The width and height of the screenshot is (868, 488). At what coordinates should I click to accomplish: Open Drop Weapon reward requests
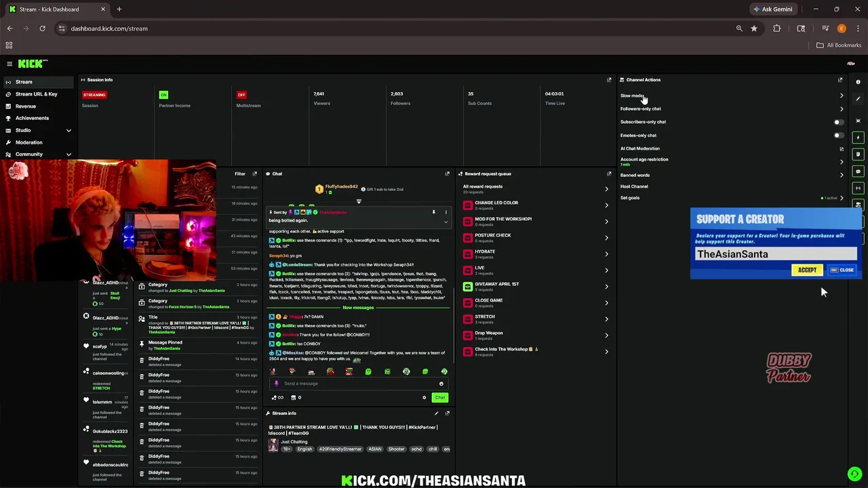pyautogui.click(x=536, y=335)
